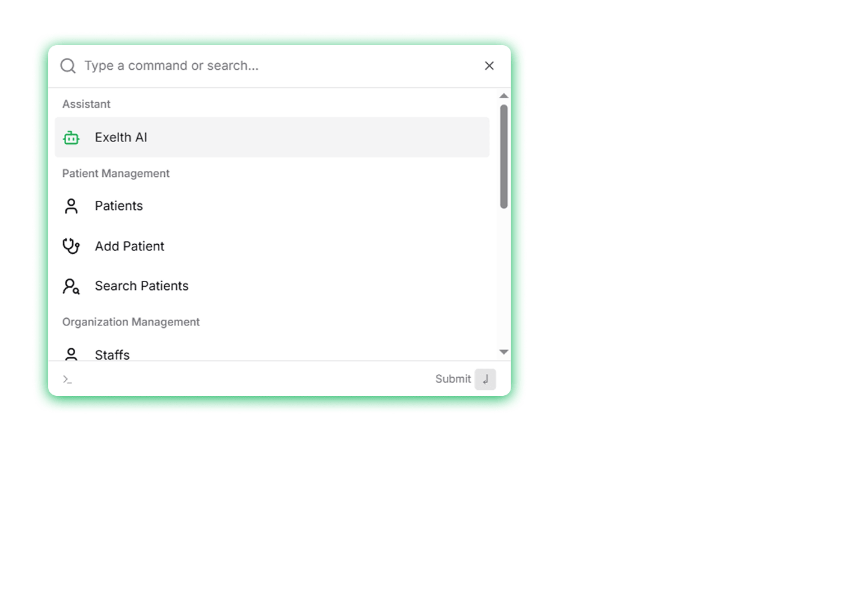Click the Add Patient stethoscope icon
Viewport: 866px width, 616px height.
(x=71, y=246)
